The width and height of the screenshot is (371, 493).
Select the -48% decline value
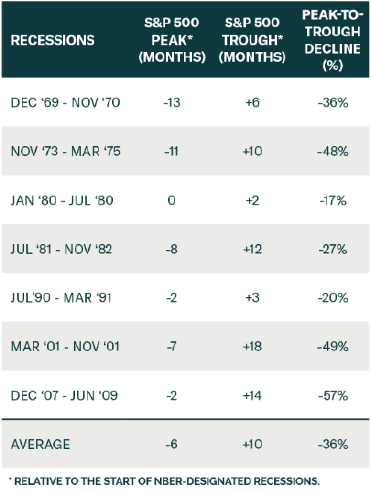333,151
